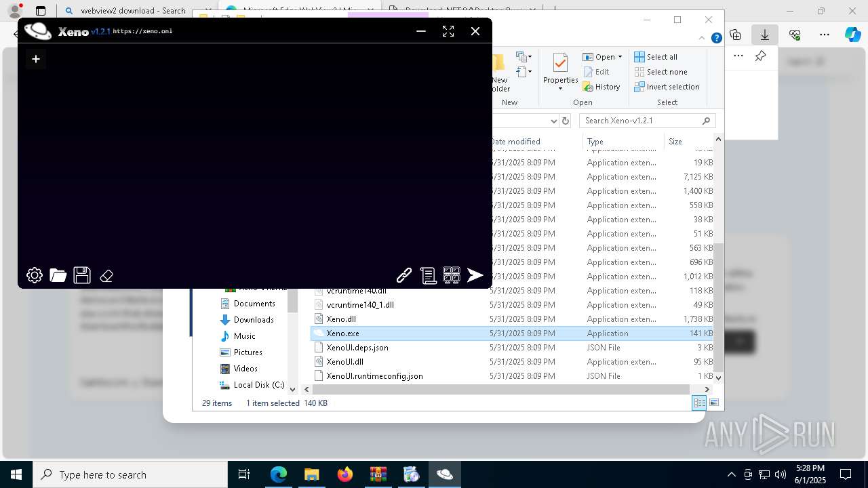Click the Xeno attach link icon

[404, 274]
